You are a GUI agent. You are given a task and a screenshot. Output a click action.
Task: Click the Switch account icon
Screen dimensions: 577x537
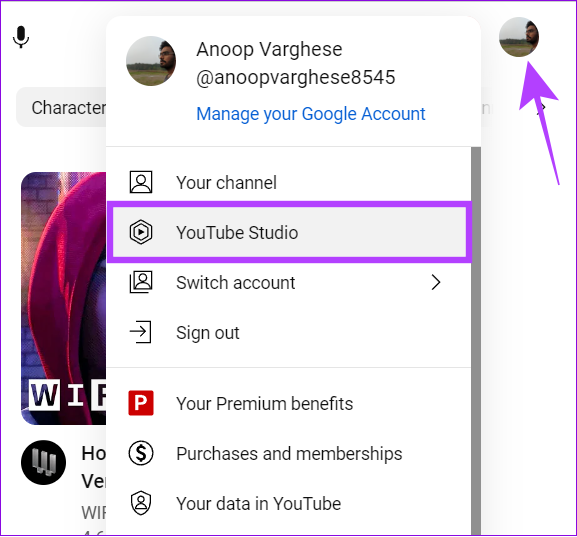coord(141,282)
